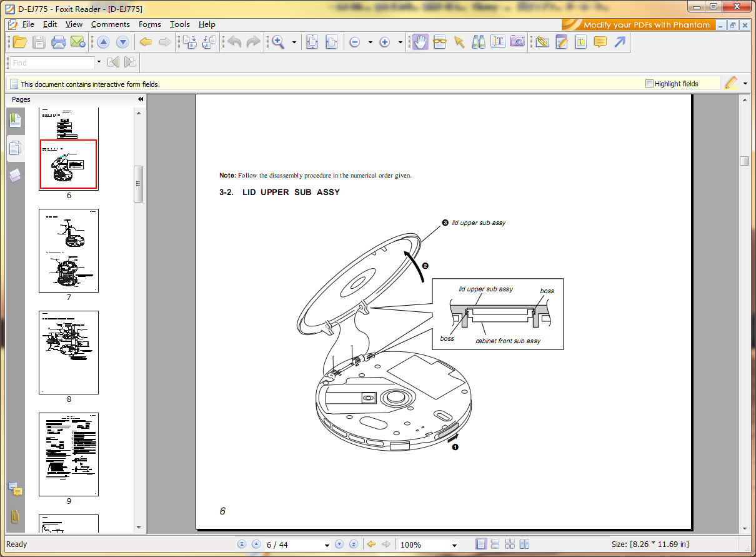Open the page number 6 / 44 dropdown
756x557 pixels.
pyautogui.click(x=327, y=545)
